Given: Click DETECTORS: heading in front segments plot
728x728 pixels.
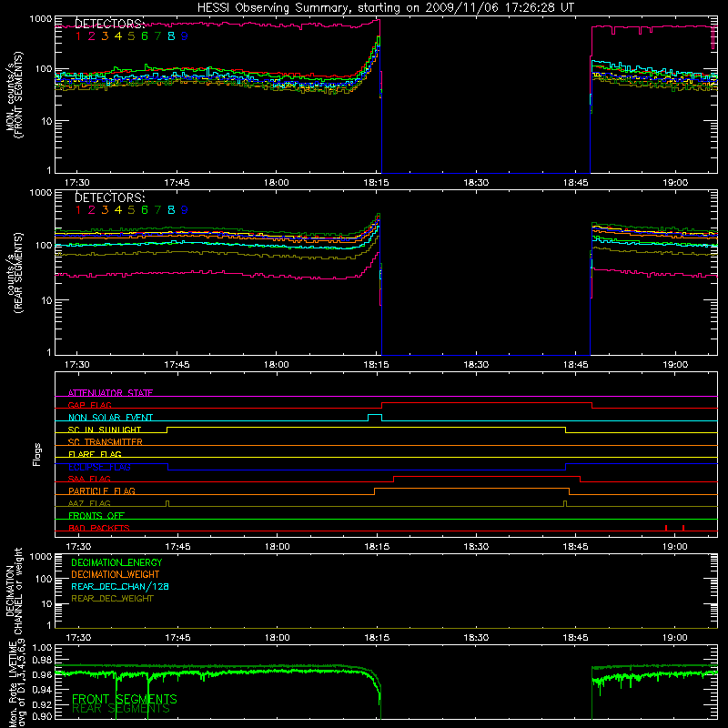Looking at the screenshot, I should click(x=110, y=24).
